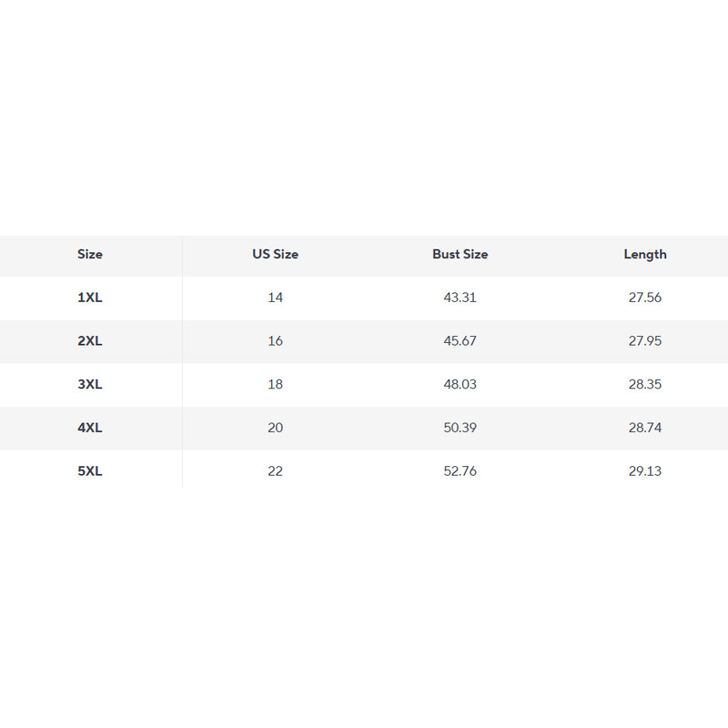Click length value 27.56
Screen dimensions: 728x728
[644, 298]
